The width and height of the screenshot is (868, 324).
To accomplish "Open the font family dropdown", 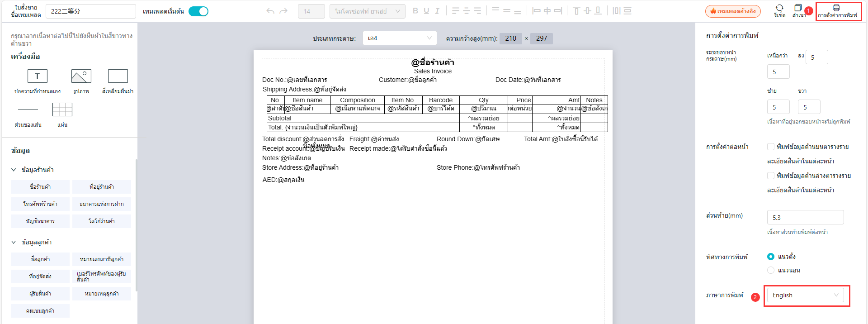I will [x=368, y=11].
